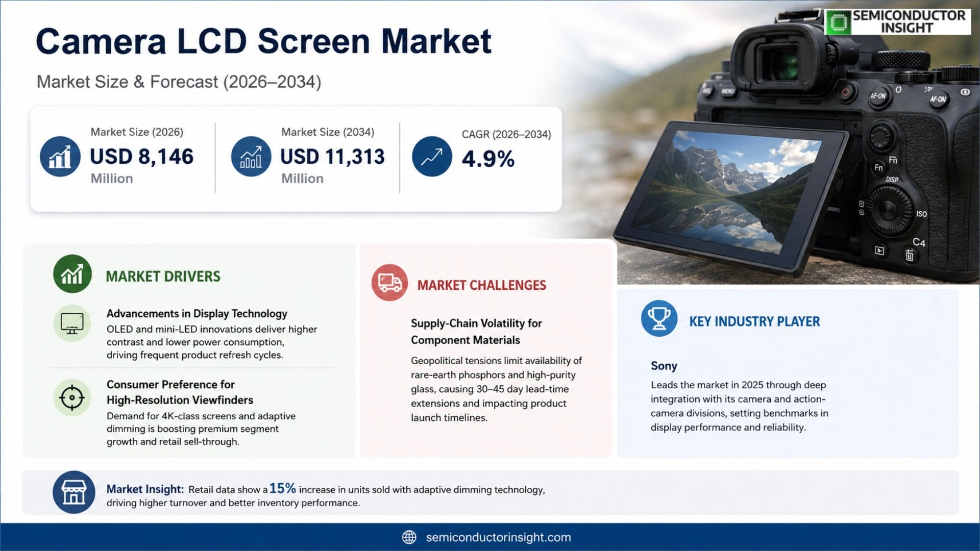980x551 pixels.
Task: Click the growth chart icon beside Market Size (2034)
Action: (x=251, y=157)
